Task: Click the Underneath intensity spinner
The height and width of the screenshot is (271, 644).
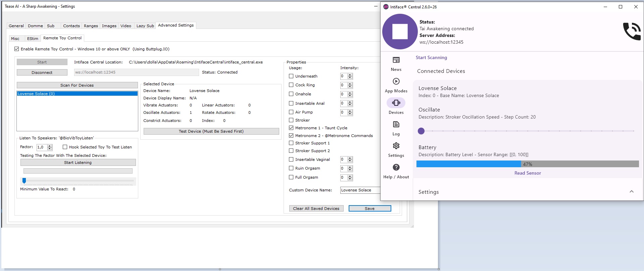Action: coord(346,76)
